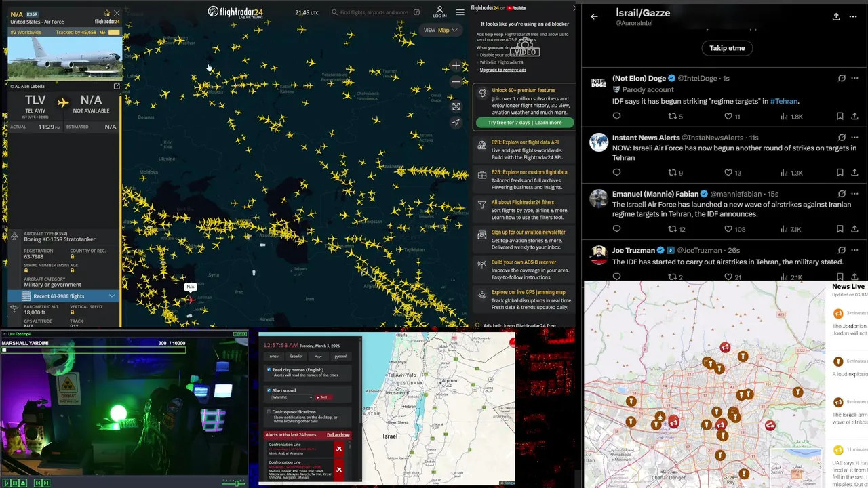Click the #Tehran hashtag link

coord(784,101)
